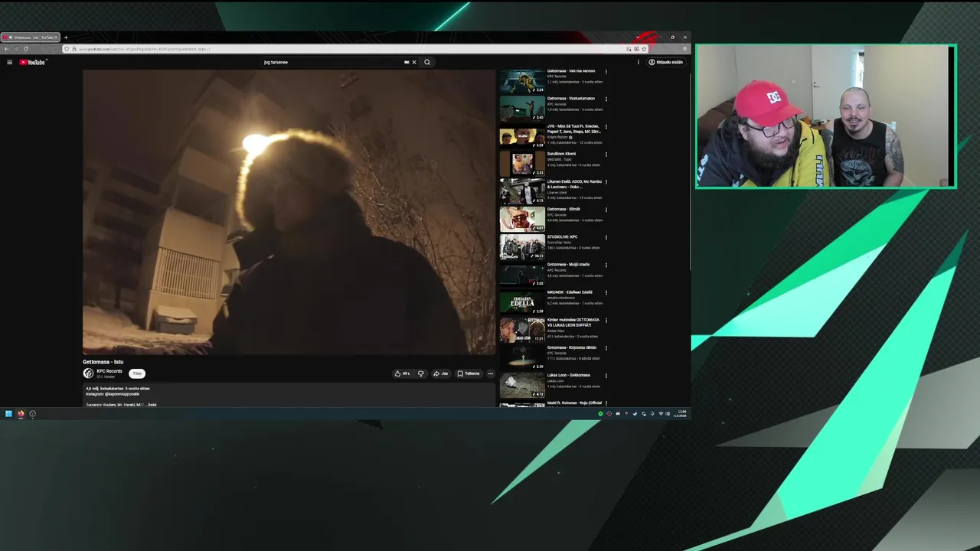980x551 pixels.
Task: Open options menu for 'Gettomasa - Muijii stadis'
Action: pos(606,265)
